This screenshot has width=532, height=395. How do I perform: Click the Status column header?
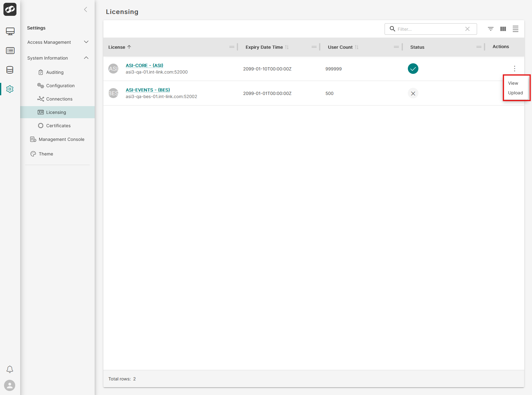[417, 47]
